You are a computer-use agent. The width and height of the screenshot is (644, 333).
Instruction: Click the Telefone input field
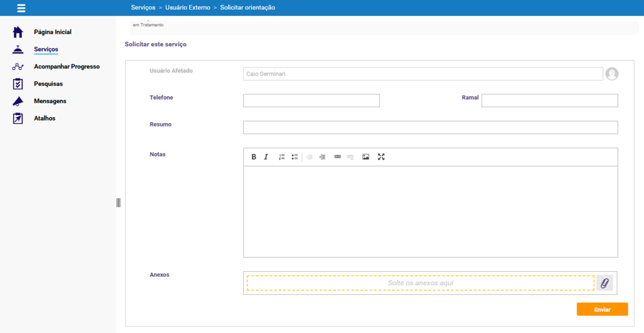[311, 101]
